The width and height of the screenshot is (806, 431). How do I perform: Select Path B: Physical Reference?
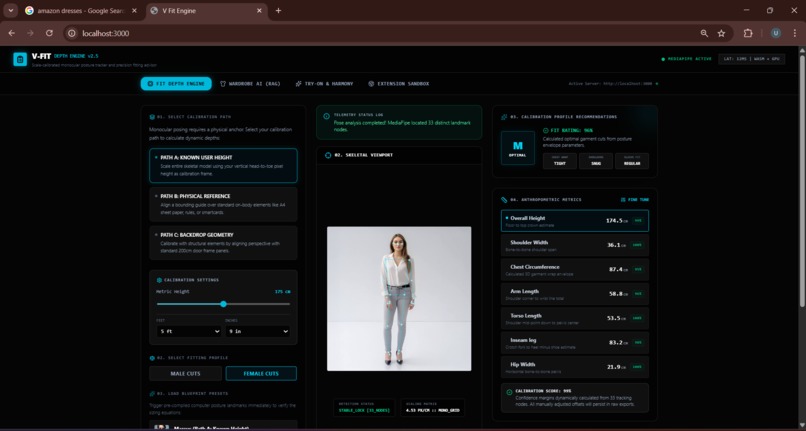223,204
